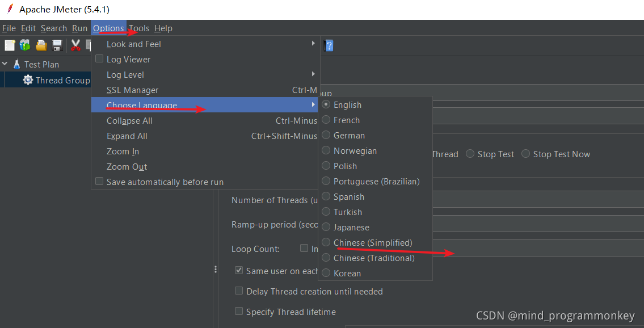Select Japanese language option
Image resolution: width=644 pixels, height=328 pixels.
point(375,227)
